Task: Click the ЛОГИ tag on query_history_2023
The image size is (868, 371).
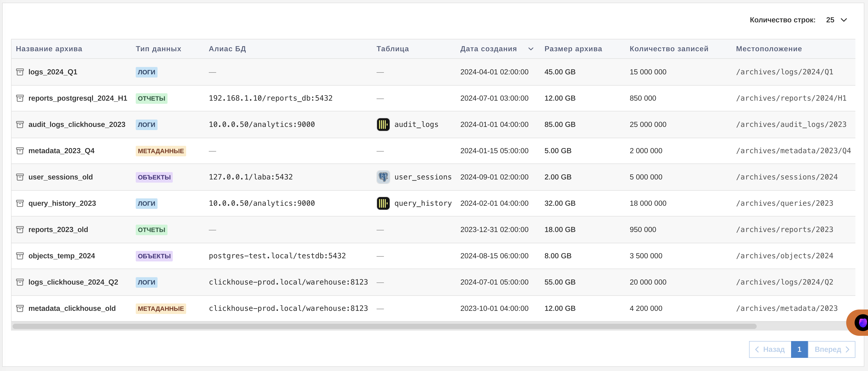Action: pyautogui.click(x=146, y=203)
